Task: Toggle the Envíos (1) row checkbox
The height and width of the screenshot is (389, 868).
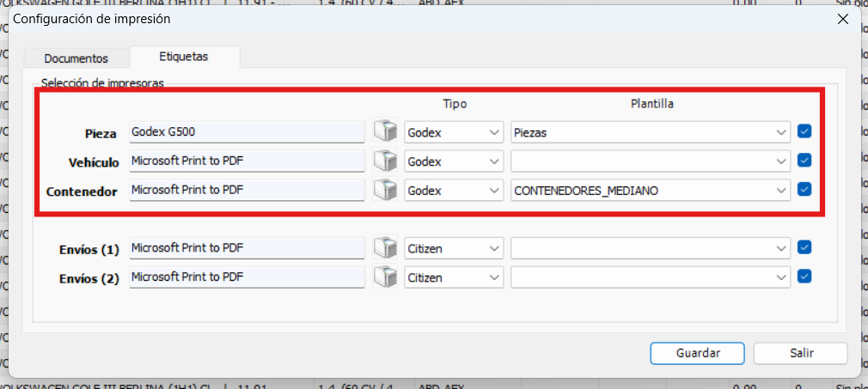Action: point(804,247)
